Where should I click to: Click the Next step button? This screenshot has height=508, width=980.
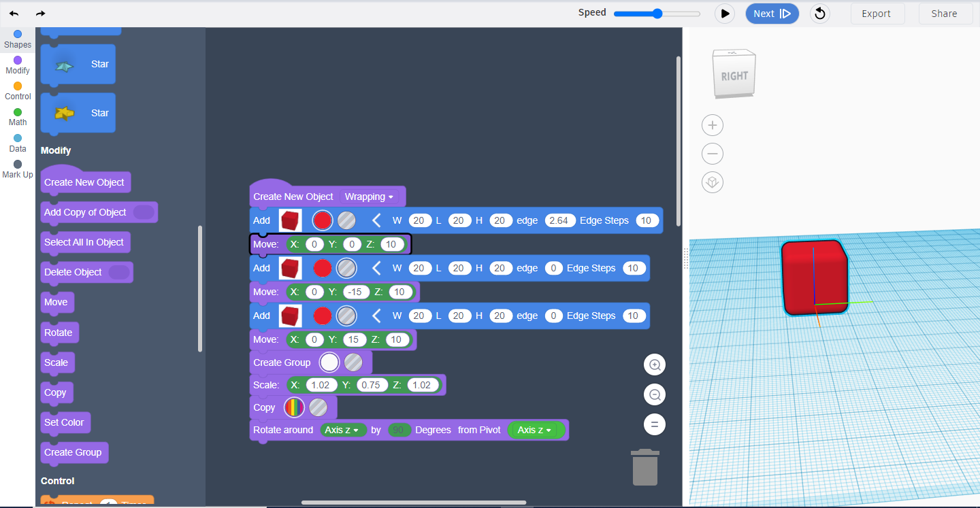click(x=772, y=14)
